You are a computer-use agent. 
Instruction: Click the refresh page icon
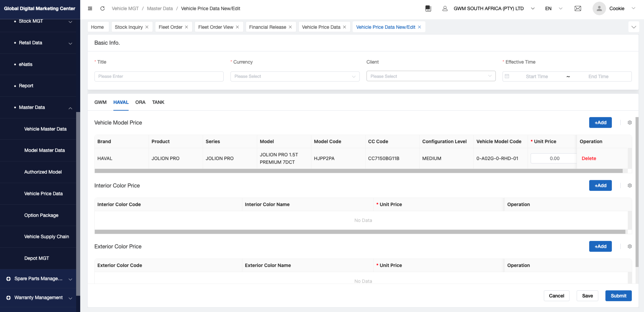(103, 8)
